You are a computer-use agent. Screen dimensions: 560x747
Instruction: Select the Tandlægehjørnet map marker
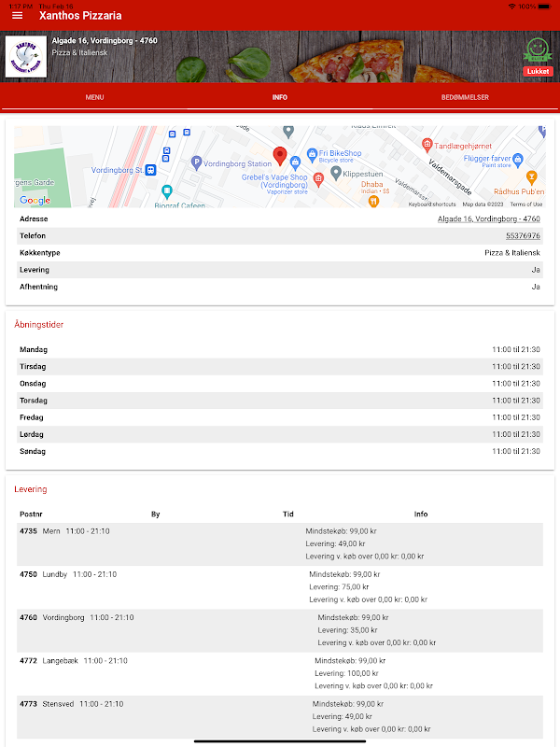pyautogui.click(x=427, y=144)
